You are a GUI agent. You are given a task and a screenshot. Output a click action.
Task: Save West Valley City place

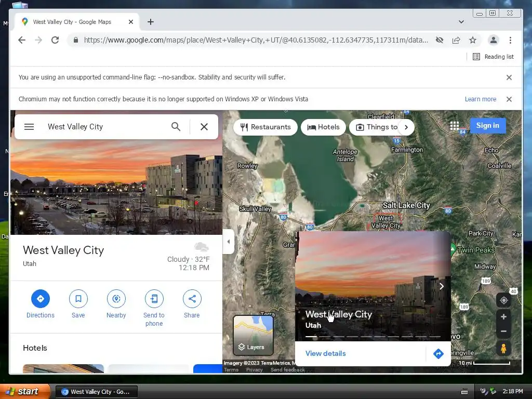78,304
